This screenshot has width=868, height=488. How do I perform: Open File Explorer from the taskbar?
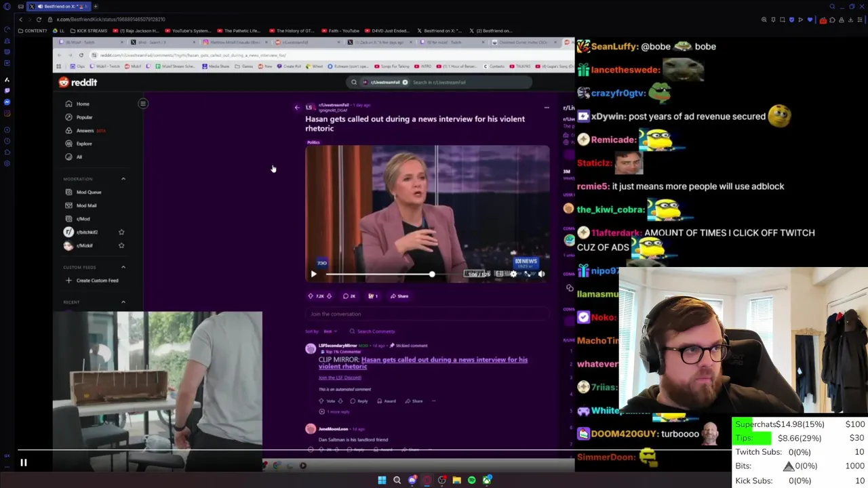pos(456,481)
